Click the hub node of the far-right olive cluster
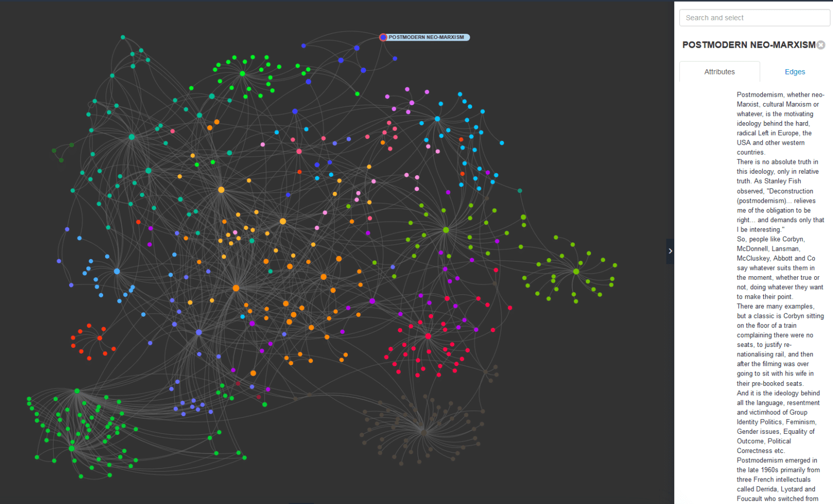The image size is (833, 504). click(x=576, y=272)
